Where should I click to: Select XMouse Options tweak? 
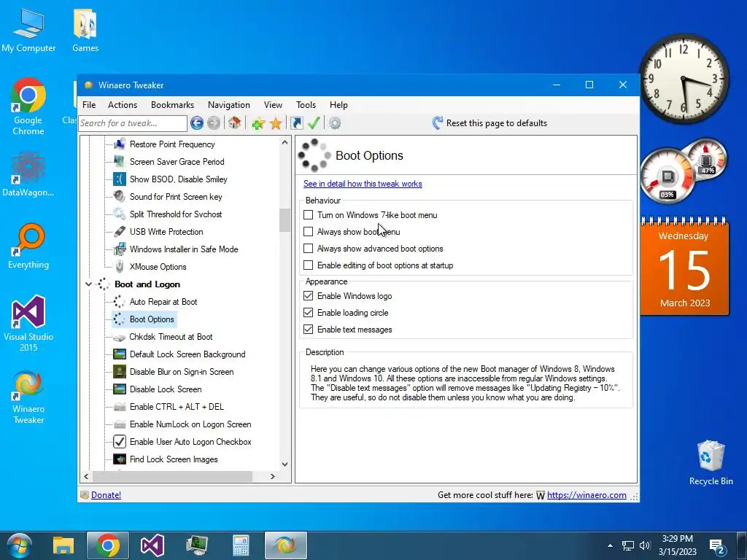click(158, 267)
